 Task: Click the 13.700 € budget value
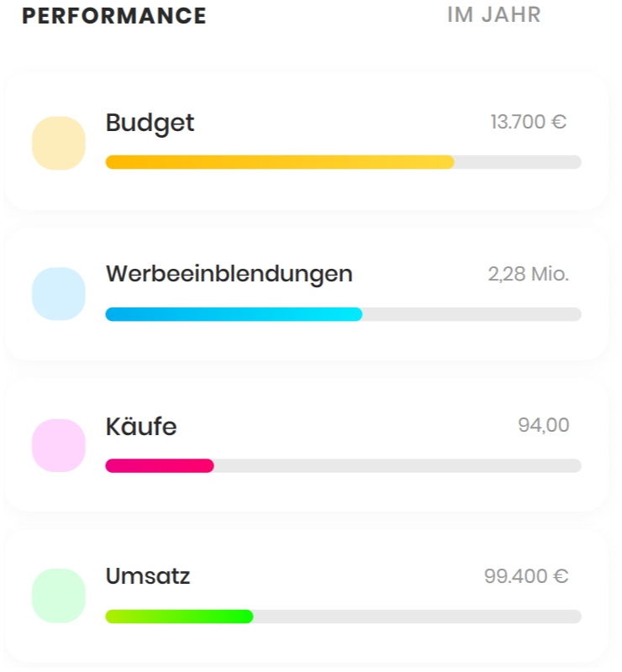coord(529,122)
